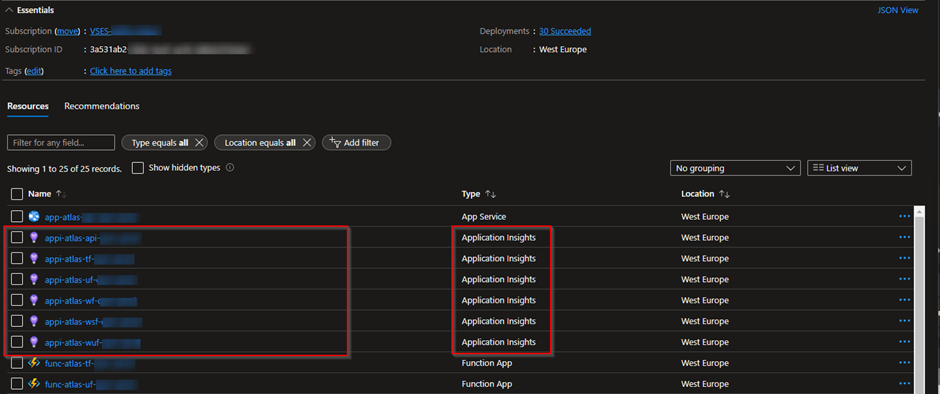940x394 pixels.
Task: Sort by Name using the arrows icon
Action: 61,194
